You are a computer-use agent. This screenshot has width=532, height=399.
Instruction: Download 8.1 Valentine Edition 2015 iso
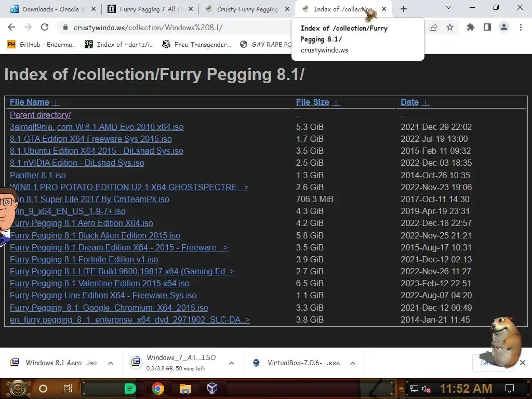(x=99, y=283)
